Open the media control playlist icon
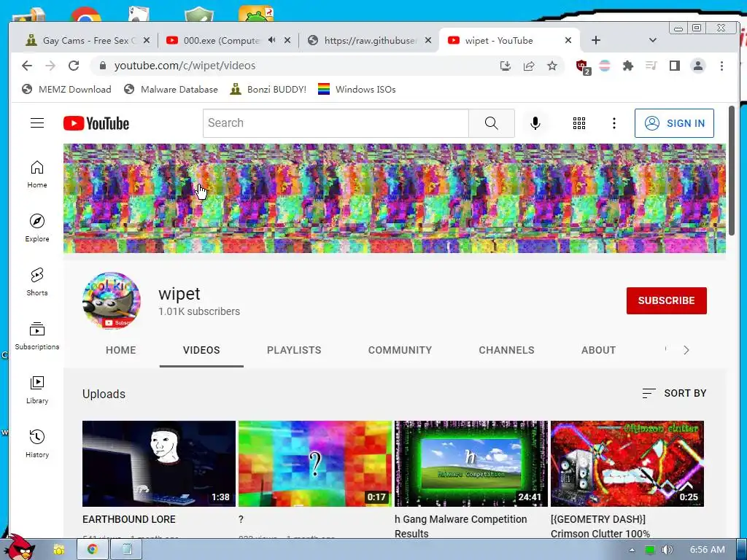The image size is (747, 560). (x=651, y=66)
